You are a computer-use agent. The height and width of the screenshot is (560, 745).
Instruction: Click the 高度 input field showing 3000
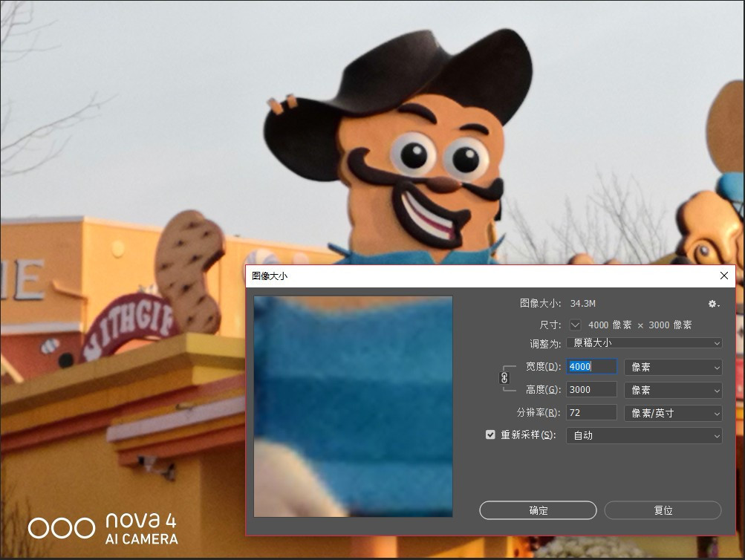coord(591,390)
